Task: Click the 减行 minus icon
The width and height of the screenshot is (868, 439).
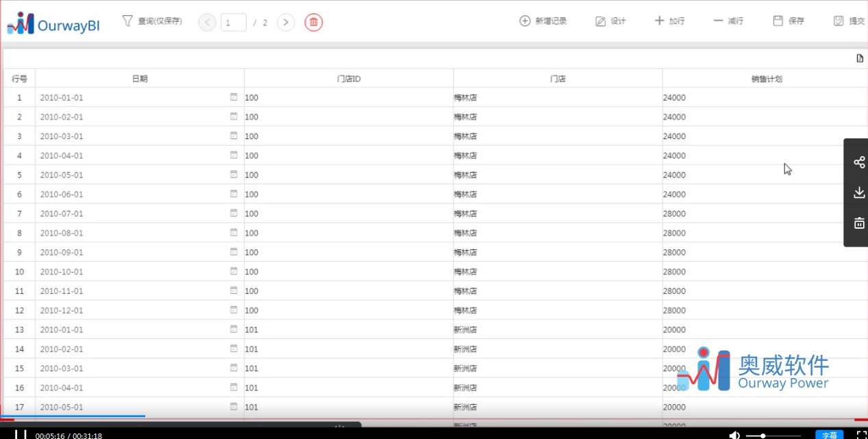Action: tap(718, 21)
